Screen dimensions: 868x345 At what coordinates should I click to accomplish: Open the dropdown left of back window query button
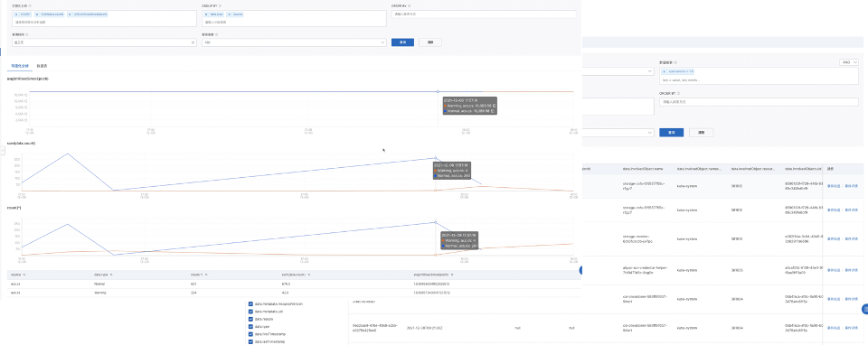618,133
